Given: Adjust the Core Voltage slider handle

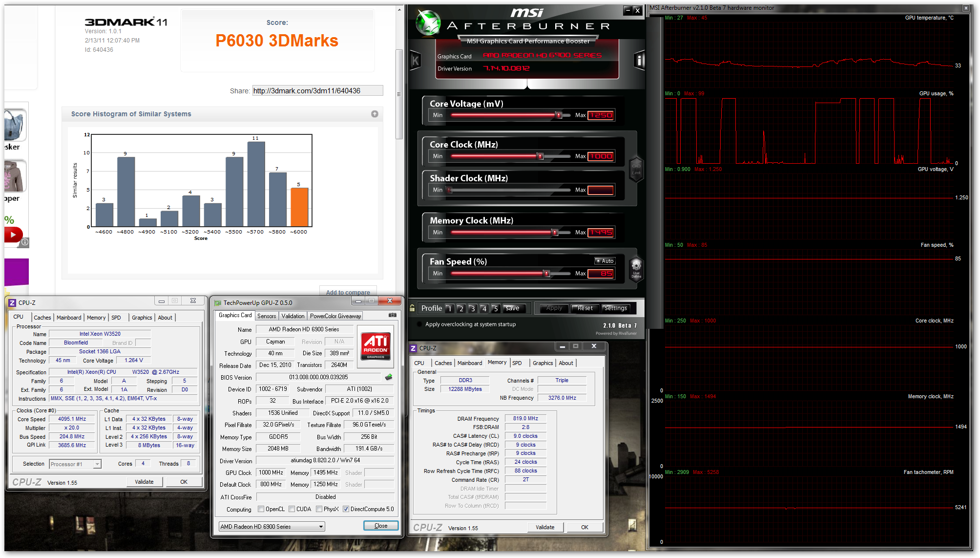Looking at the screenshot, I should [x=559, y=115].
